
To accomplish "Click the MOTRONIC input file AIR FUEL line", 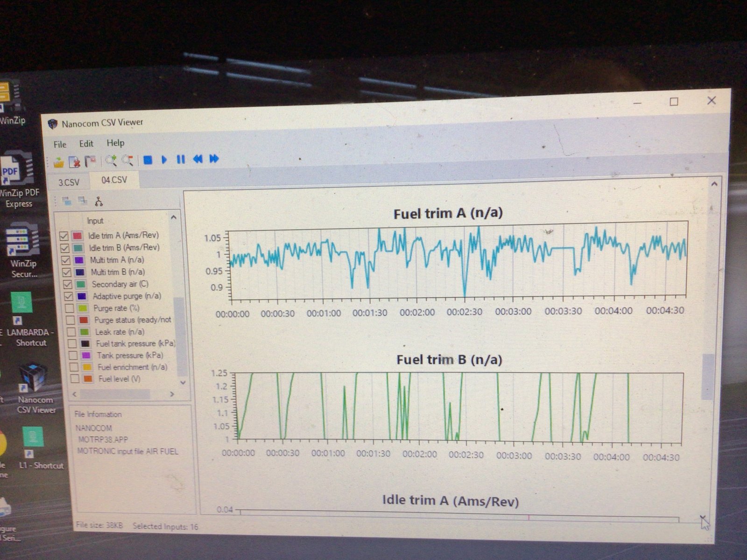I will point(127,451).
